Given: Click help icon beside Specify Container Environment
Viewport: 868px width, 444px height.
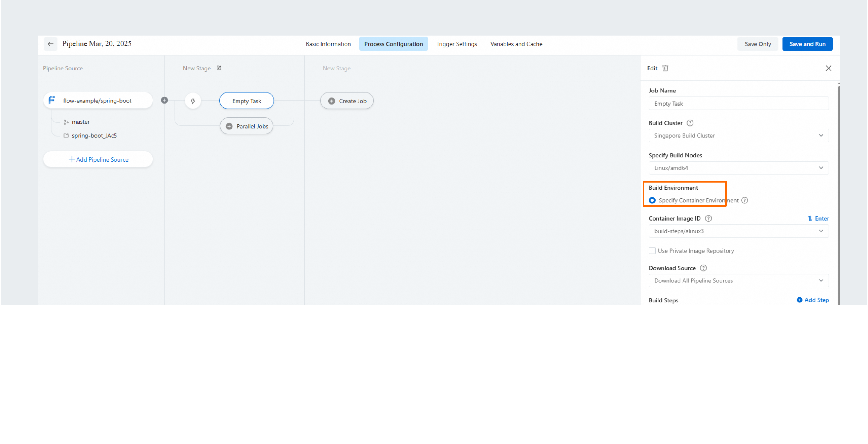Looking at the screenshot, I should pos(745,201).
